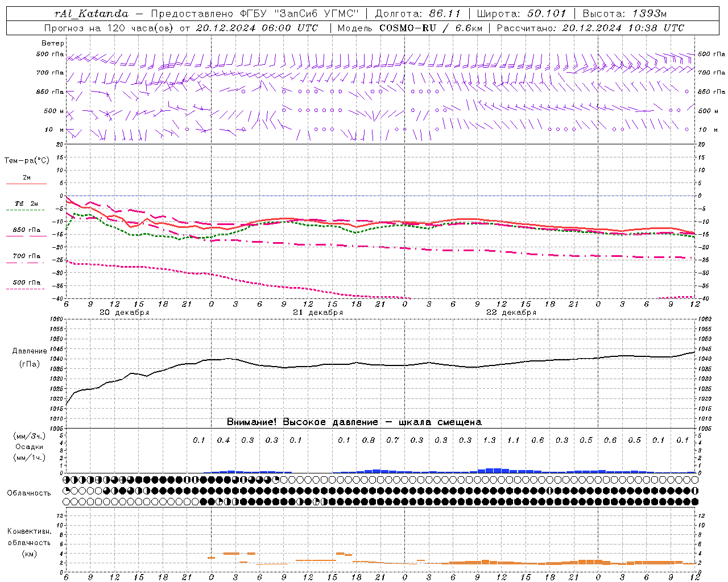Screen dimensions: 728x582
Task: Click 'Рассчитано: 20.12.2024 10:38 UTC' timestamp
Action: pyautogui.click(x=590, y=28)
